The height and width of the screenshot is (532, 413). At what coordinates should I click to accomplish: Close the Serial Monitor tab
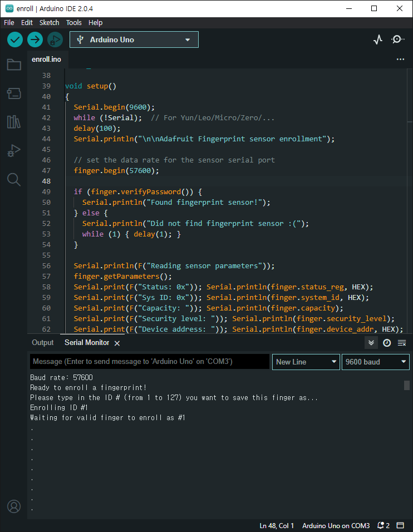(x=117, y=343)
